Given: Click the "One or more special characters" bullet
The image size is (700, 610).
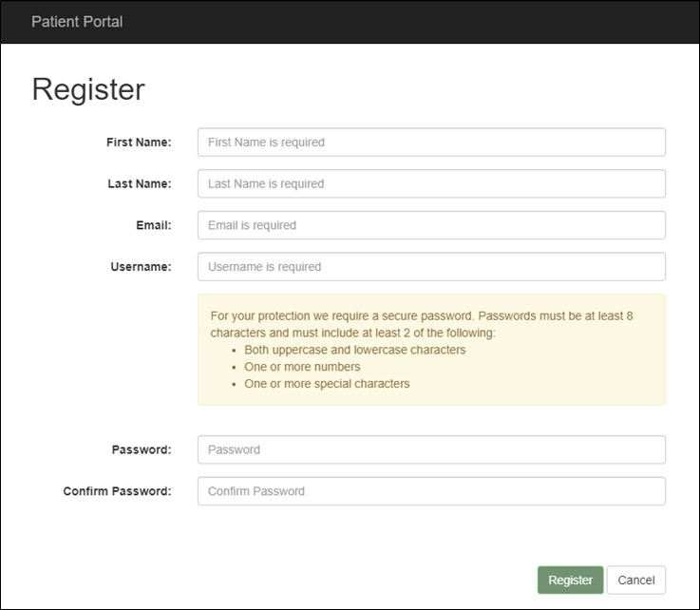Looking at the screenshot, I should [327, 384].
